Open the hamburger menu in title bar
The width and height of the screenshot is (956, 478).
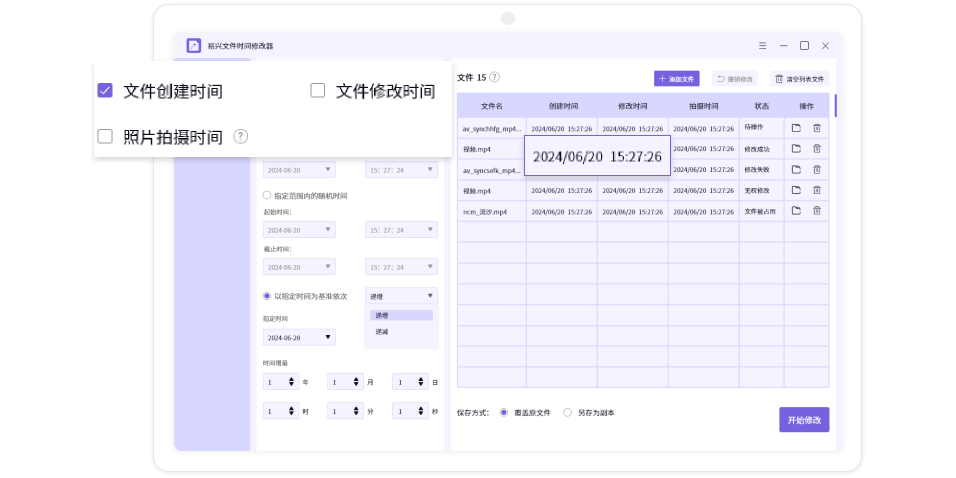point(763,46)
